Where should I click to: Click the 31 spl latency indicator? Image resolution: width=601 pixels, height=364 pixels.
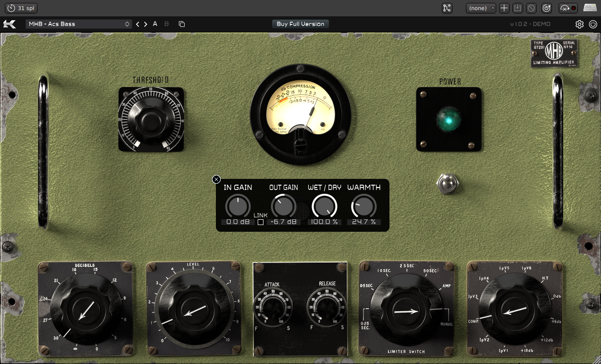tap(21, 8)
